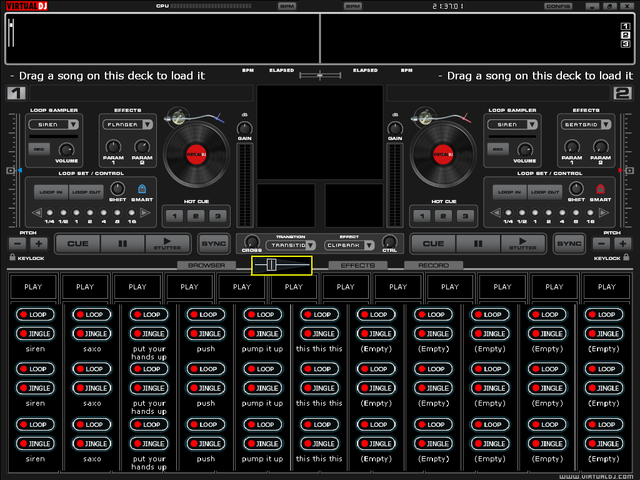
Task: Click deck 2 loop length left arrow
Action: click(495, 213)
